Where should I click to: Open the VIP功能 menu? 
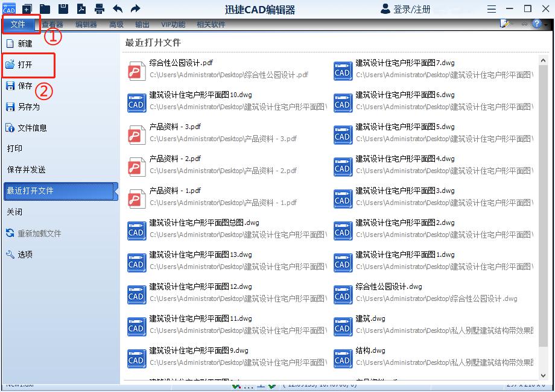(174, 25)
